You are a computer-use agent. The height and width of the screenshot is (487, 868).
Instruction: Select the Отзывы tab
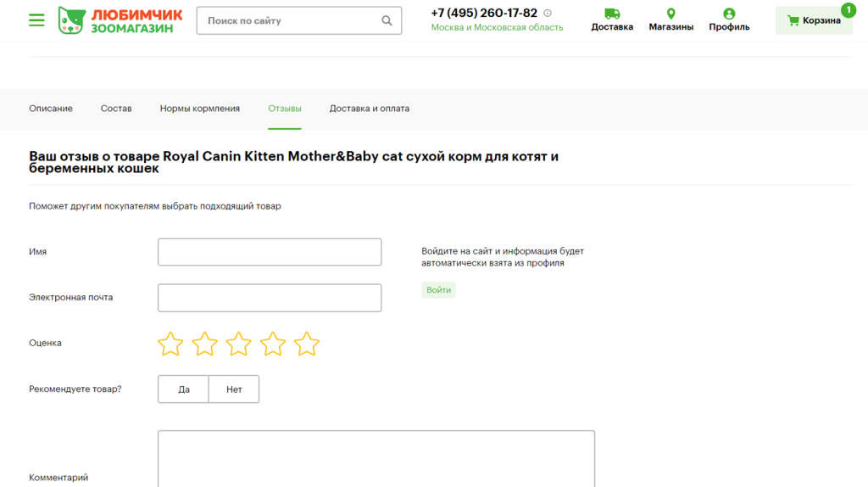coord(285,109)
